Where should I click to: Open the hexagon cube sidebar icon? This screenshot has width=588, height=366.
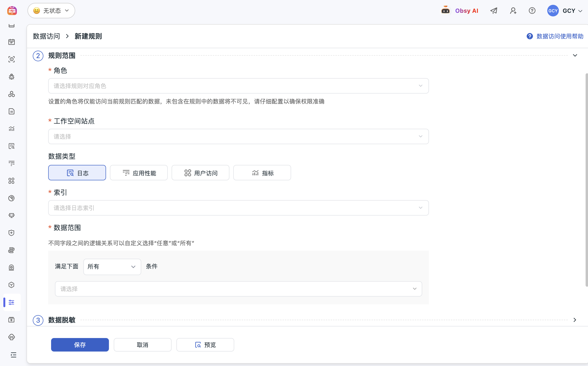(x=12, y=285)
